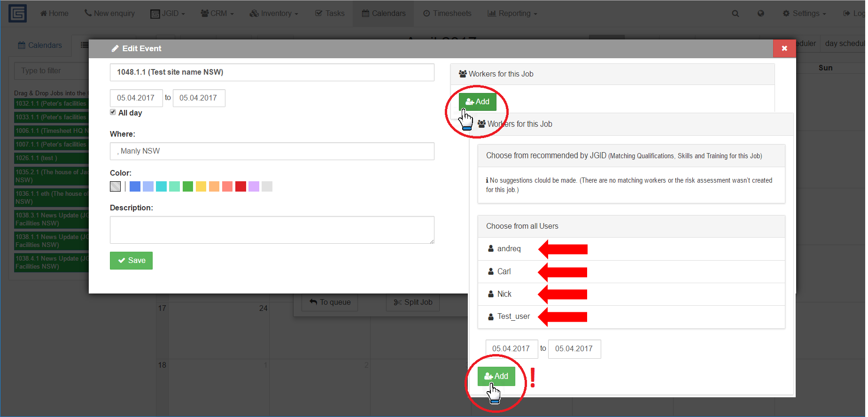Click the Where location field

point(272,151)
